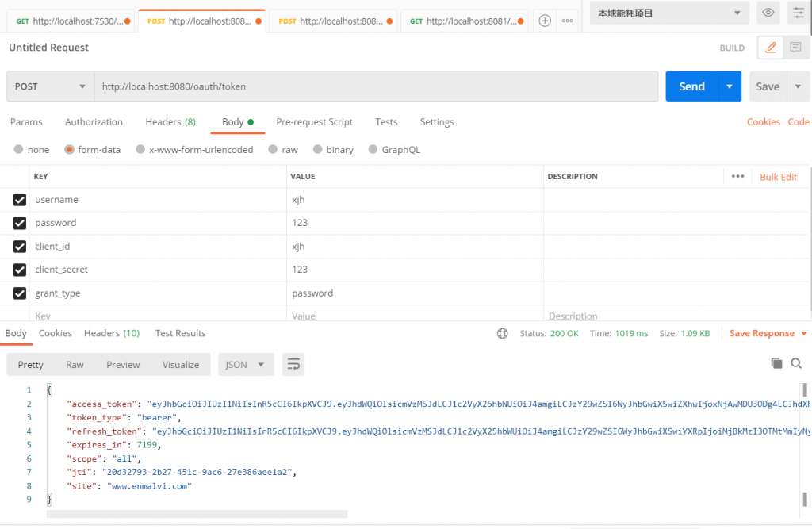Search the response with magnifier icon
812x529 pixels.
[796, 363]
